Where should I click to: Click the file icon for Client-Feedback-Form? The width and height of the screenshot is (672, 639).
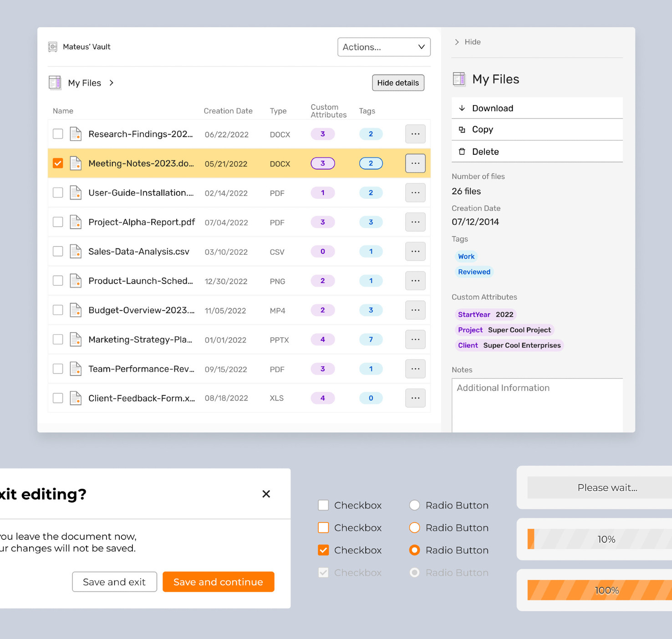(x=76, y=398)
